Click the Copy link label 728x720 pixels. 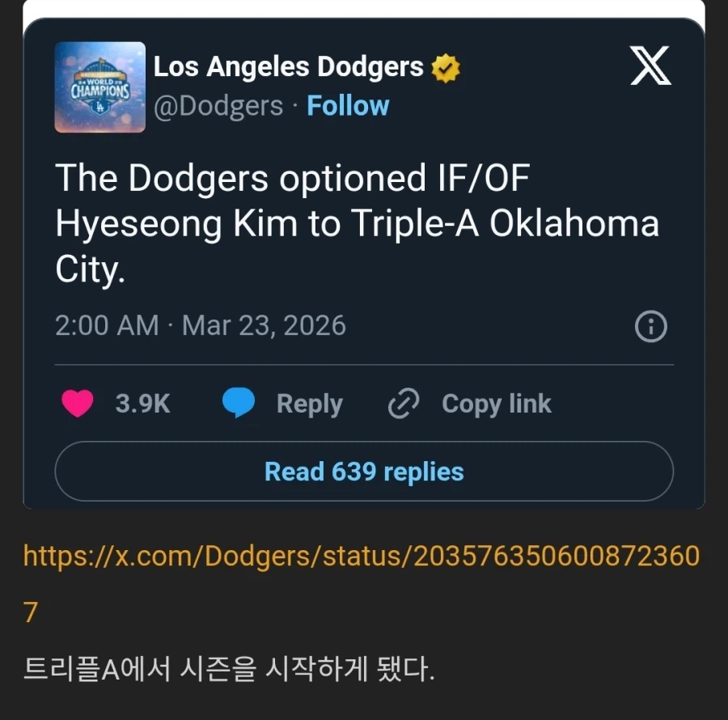click(496, 403)
